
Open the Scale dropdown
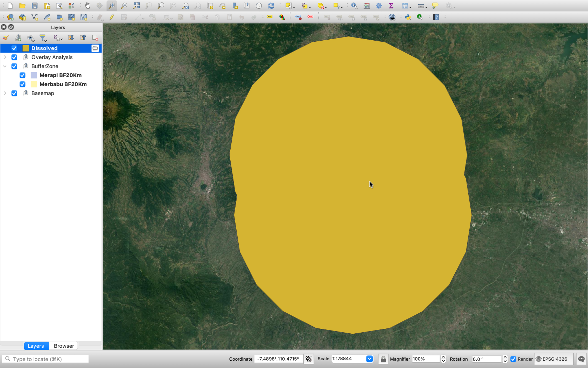click(369, 359)
